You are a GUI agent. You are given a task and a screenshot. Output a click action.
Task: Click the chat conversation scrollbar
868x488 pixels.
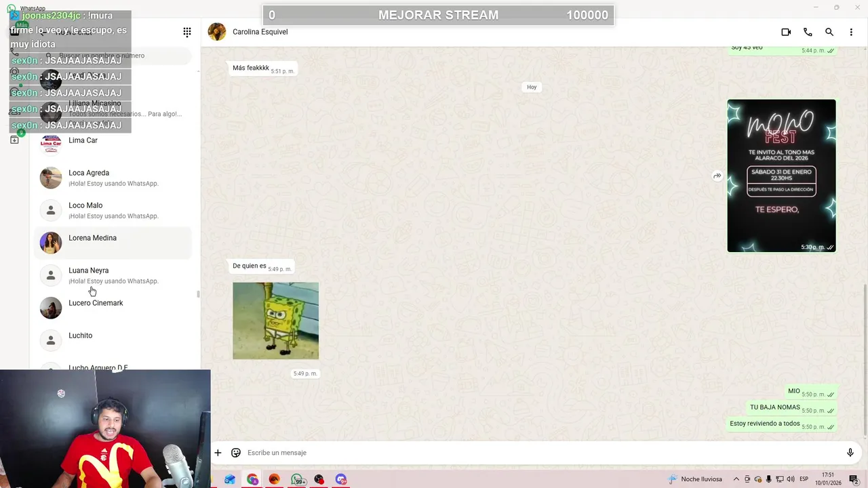(865, 359)
